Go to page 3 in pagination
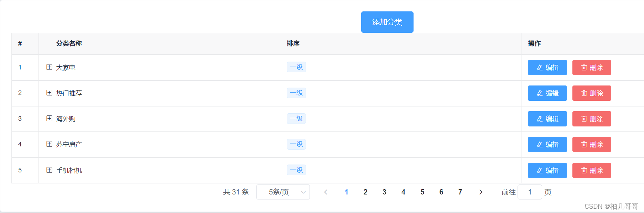644x213 pixels. [384, 192]
